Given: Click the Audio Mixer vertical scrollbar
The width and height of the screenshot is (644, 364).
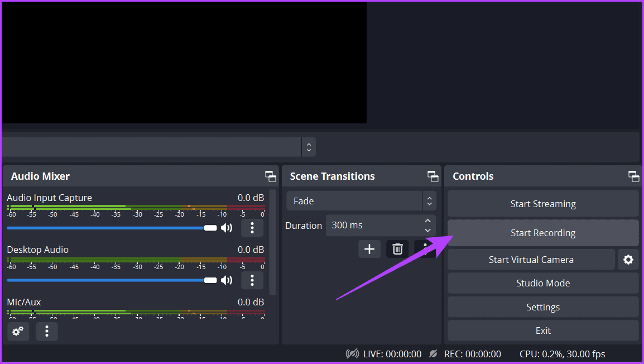Looking at the screenshot, I should (272, 242).
